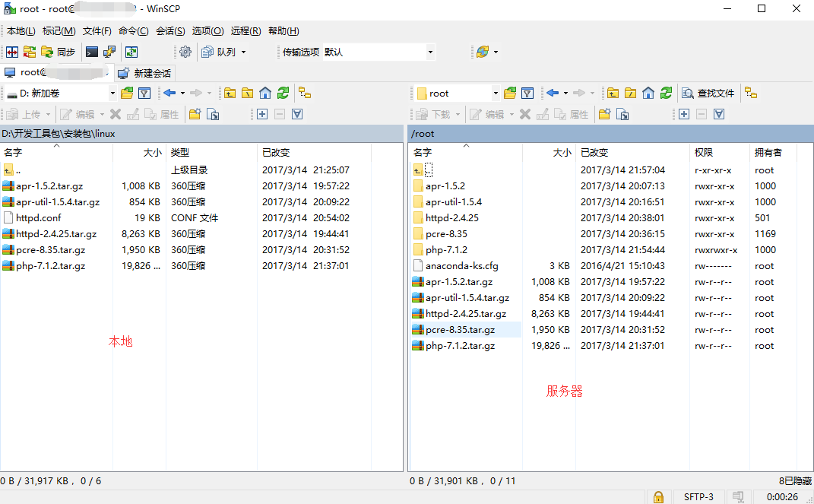
Task: Open local parent directory toolbar icon
Action: 230,94
